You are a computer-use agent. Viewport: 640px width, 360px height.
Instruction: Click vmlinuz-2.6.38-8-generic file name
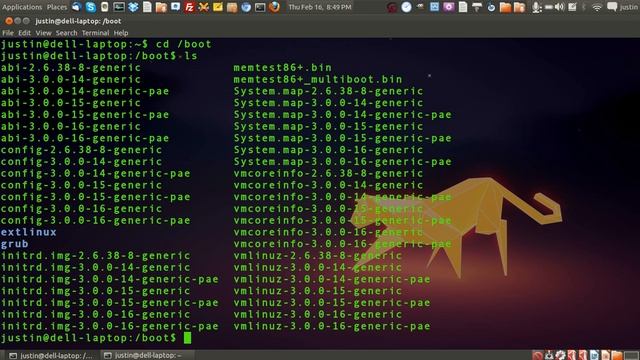[318, 256]
